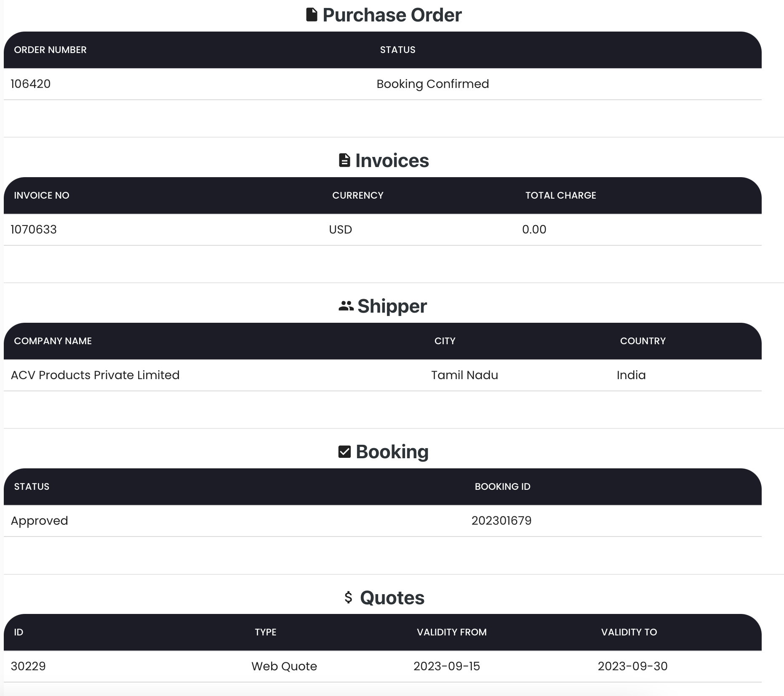Click the Web Quote type cell
The height and width of the screenshot is (696, 784).
[x=284, y=667]
